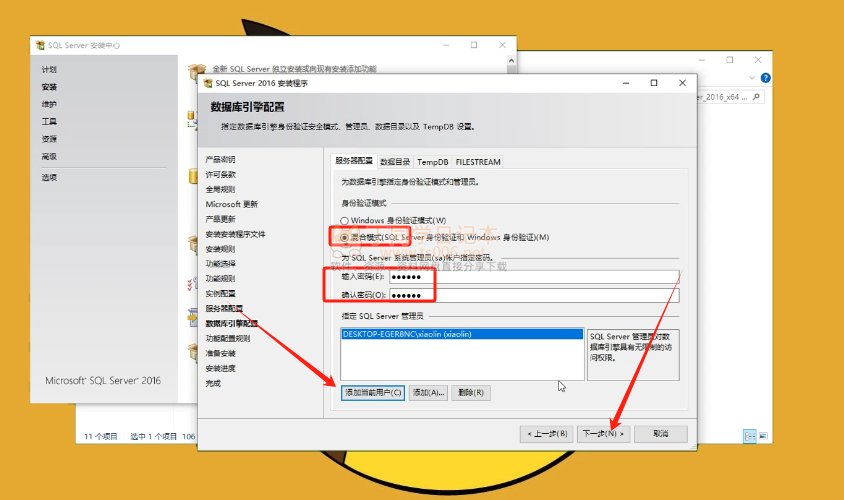Click 选中 1 个项目 in Explorer status bar
Viewport: 844px width, 500px height.
153,436
